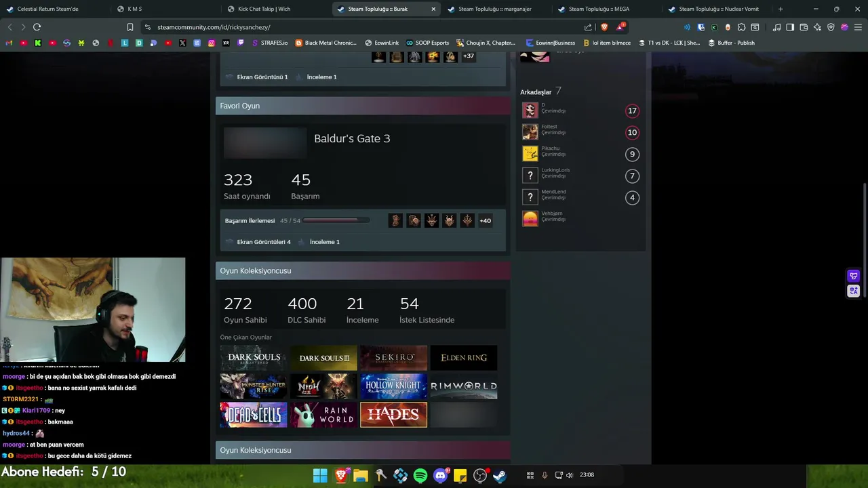Screen dimensions: 868x488
Task: Open the 54 İstek Listesinde stat
Action: pyautogui.click(x=427, y=310)
